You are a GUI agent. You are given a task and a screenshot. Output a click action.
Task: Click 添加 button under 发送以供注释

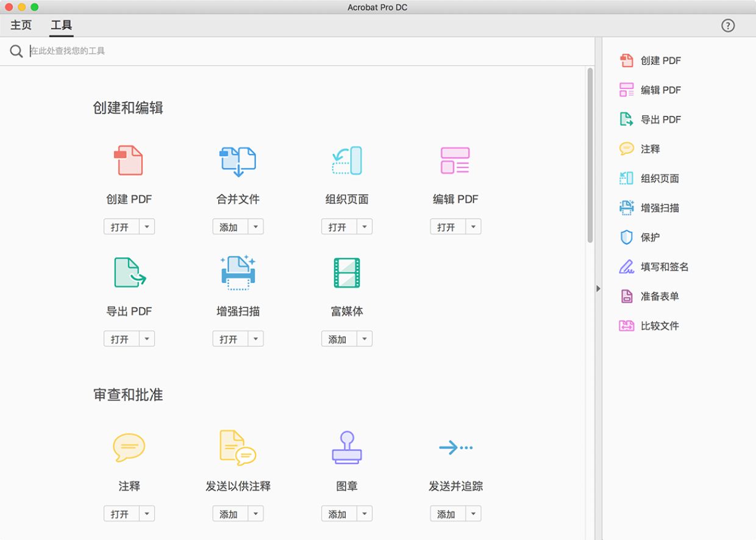230,514
